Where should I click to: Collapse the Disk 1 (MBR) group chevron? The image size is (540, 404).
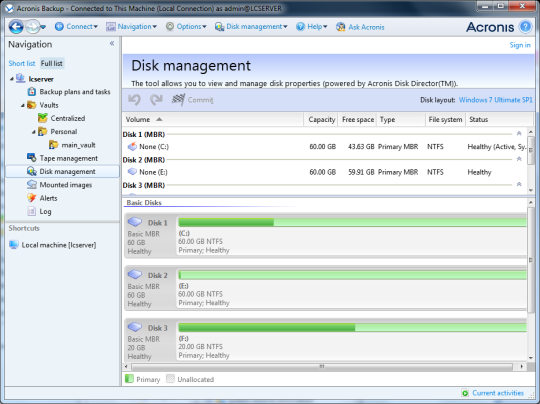pyautogui.click(x=519, y=134)
